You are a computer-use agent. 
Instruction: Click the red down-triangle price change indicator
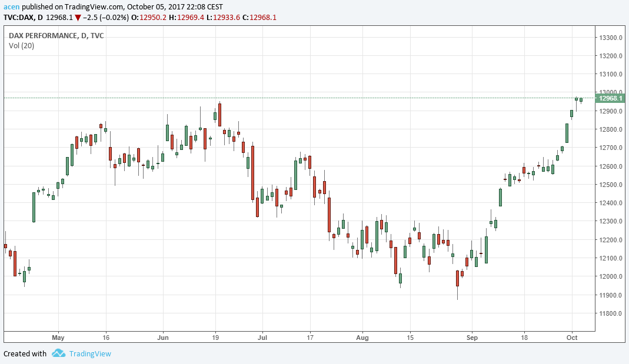pyautogui.click(x=76, y=17)
